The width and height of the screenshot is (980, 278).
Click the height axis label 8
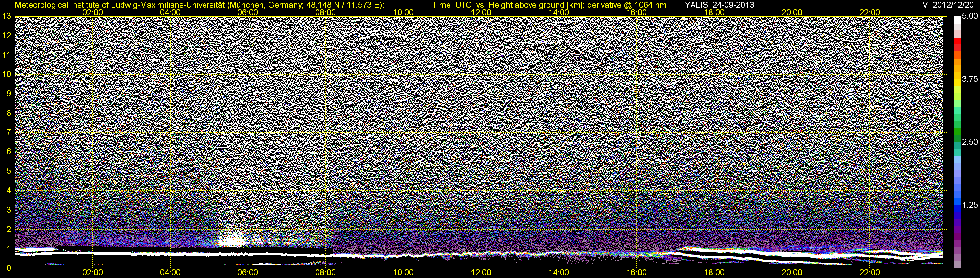point(9,113)
